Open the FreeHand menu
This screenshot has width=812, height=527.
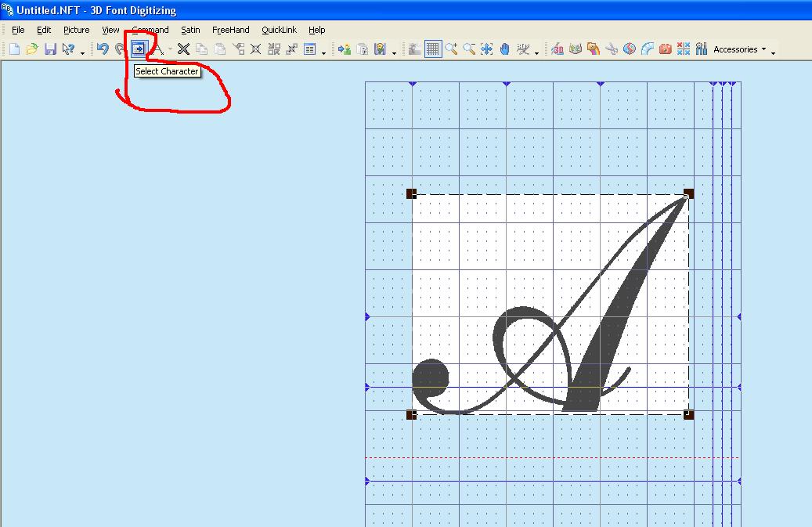coord(230,30)
